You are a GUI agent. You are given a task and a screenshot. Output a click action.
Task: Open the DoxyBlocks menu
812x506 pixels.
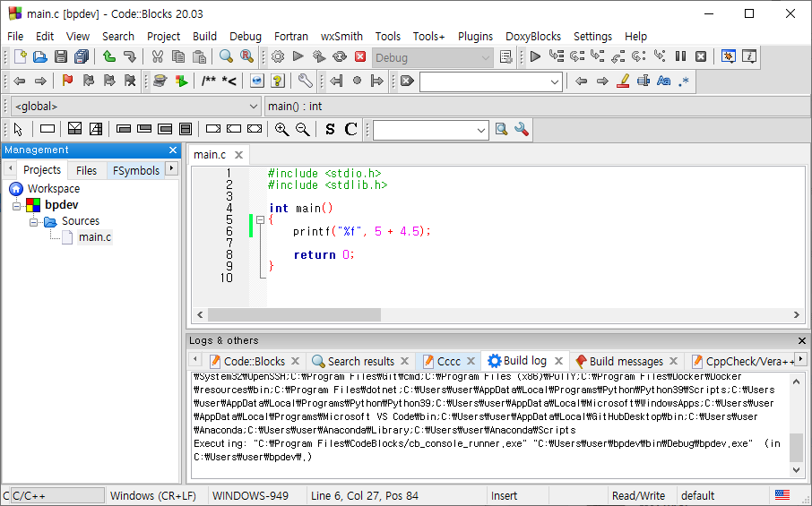533,36
